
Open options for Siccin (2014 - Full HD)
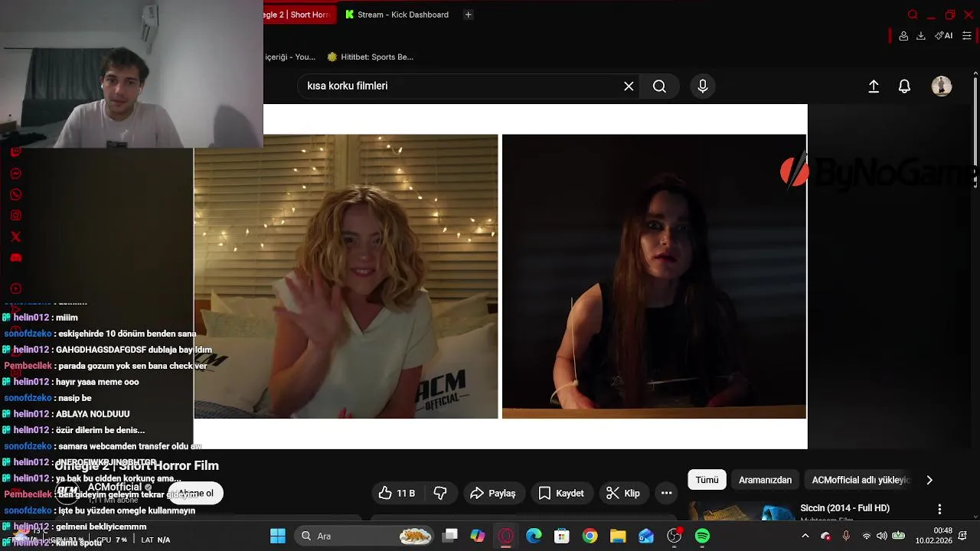[939, 509]
